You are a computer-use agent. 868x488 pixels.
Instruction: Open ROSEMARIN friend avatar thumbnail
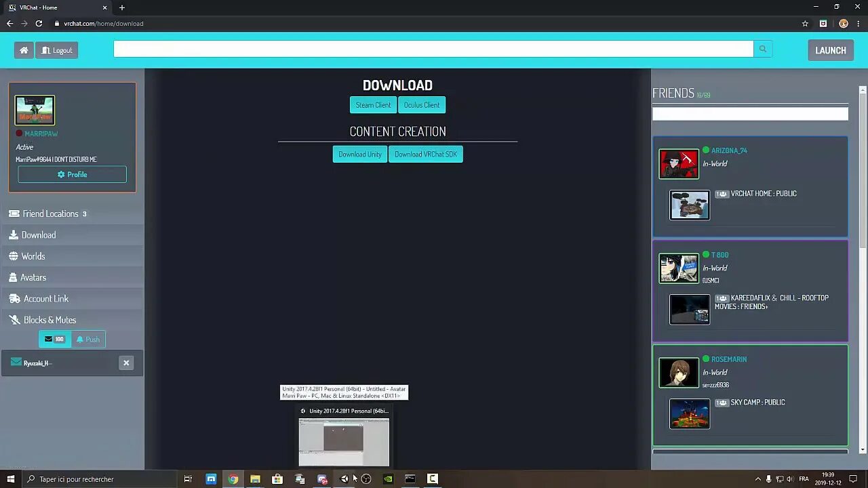coord(679,373)
